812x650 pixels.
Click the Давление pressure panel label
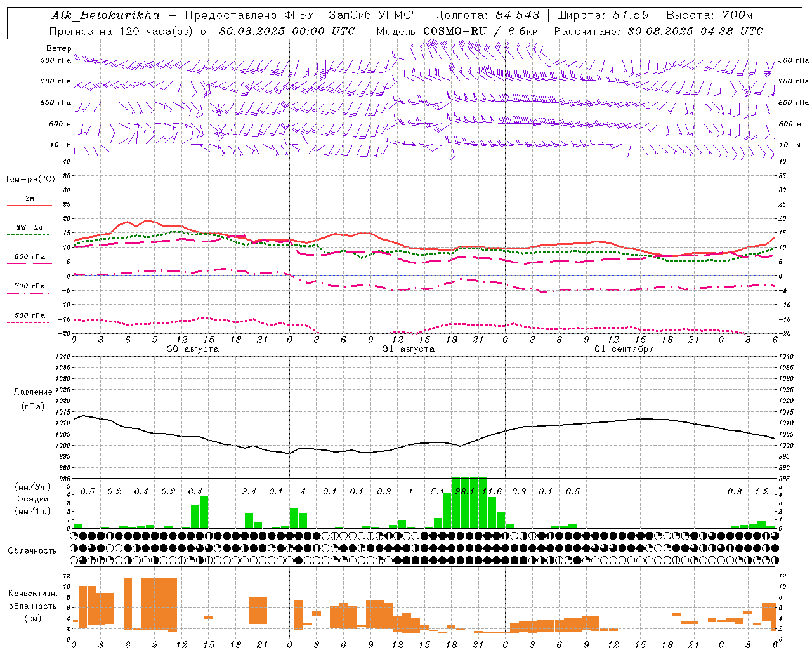pyautogui.click(x=33, y=392)
